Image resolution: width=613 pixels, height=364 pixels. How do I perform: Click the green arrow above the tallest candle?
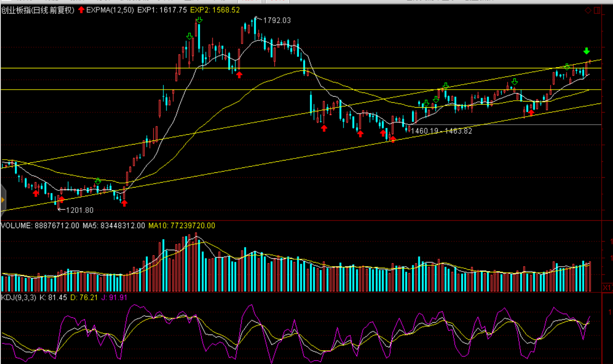199,20
